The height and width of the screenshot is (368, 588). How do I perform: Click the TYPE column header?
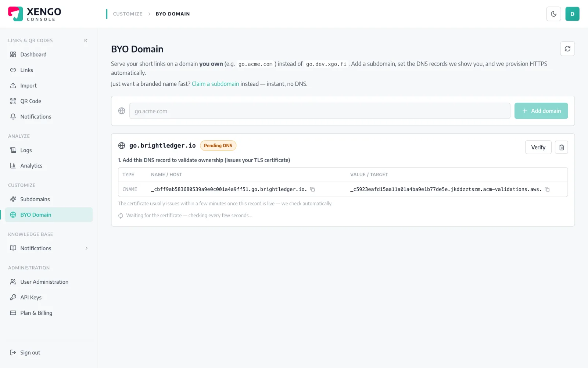click(x=128, y=175)
